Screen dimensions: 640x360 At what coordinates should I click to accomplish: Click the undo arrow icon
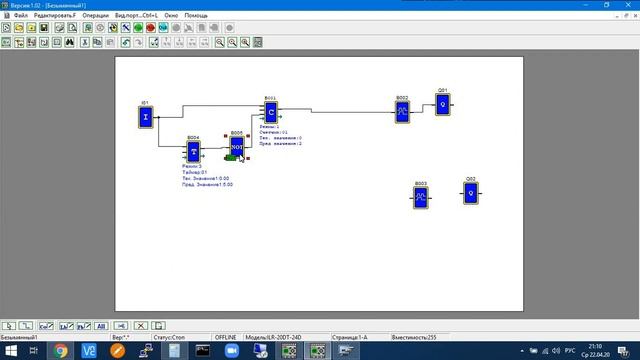[126, 42]
